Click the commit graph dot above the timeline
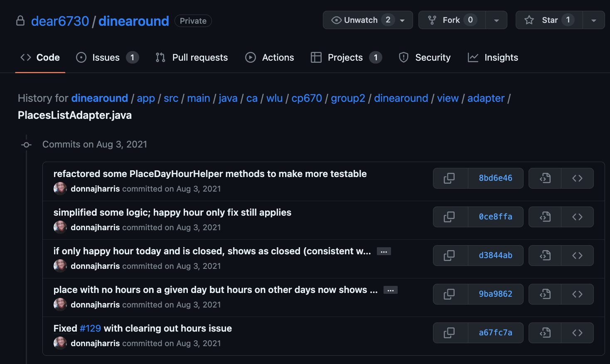Screen dimensions: 610x364 [26, 144]
